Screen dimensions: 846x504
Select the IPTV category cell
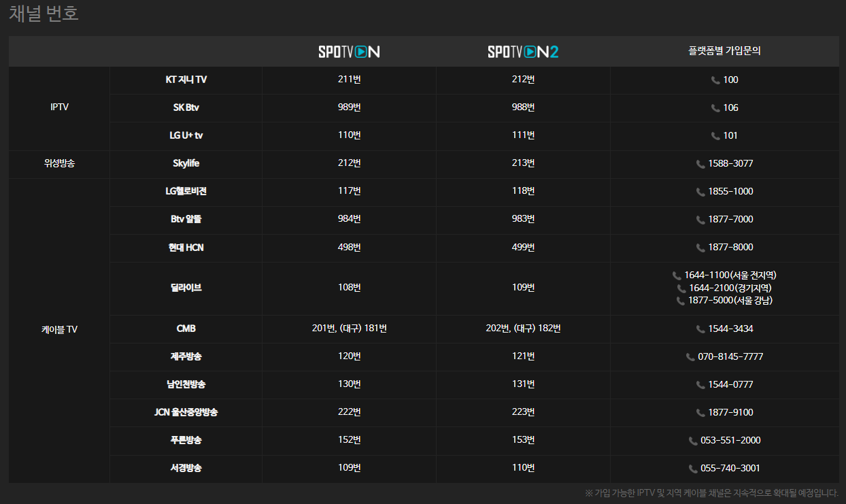[59, 107]
